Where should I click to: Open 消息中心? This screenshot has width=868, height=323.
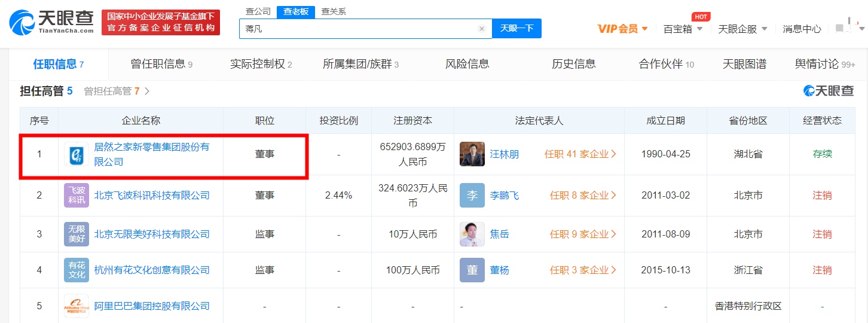click(802, 29)
